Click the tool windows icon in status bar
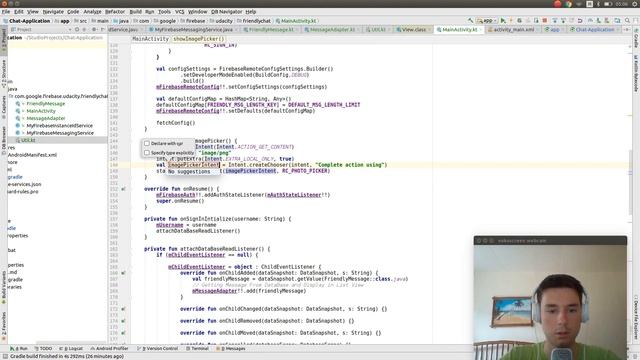The width and height of the screenshot is (640, 360). click(4, 356)
